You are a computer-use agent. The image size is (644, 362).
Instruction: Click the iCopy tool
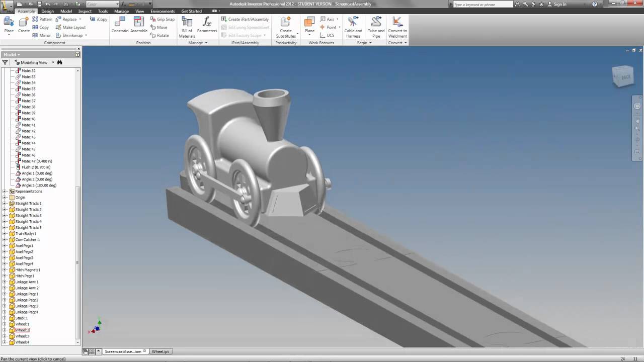[99, 19]
